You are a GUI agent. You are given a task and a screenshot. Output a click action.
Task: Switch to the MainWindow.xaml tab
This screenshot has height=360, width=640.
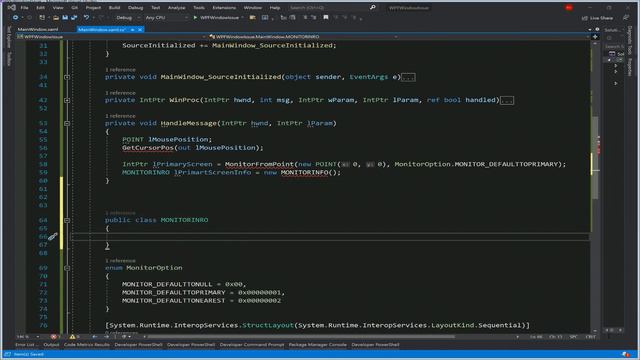38,29
